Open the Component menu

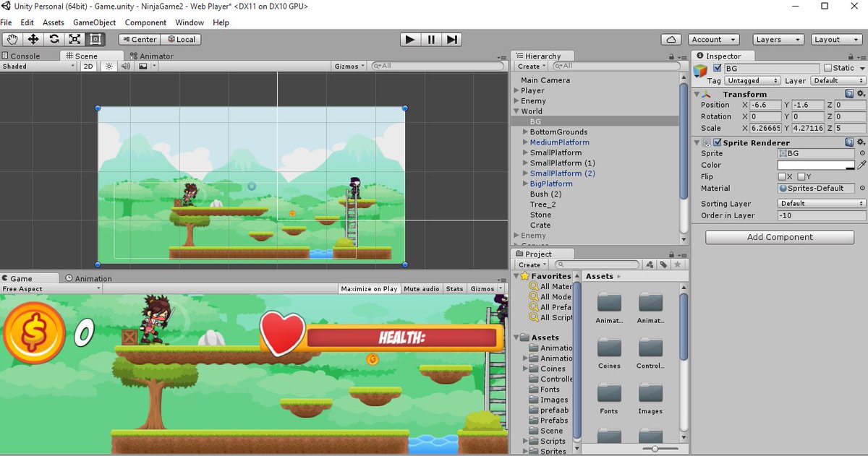tap(145, 22)
